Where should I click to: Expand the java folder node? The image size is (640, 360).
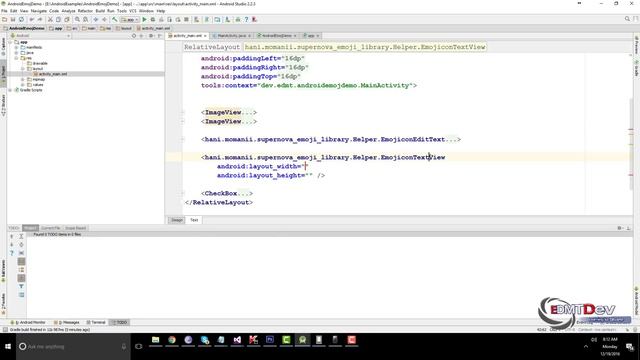17,53
